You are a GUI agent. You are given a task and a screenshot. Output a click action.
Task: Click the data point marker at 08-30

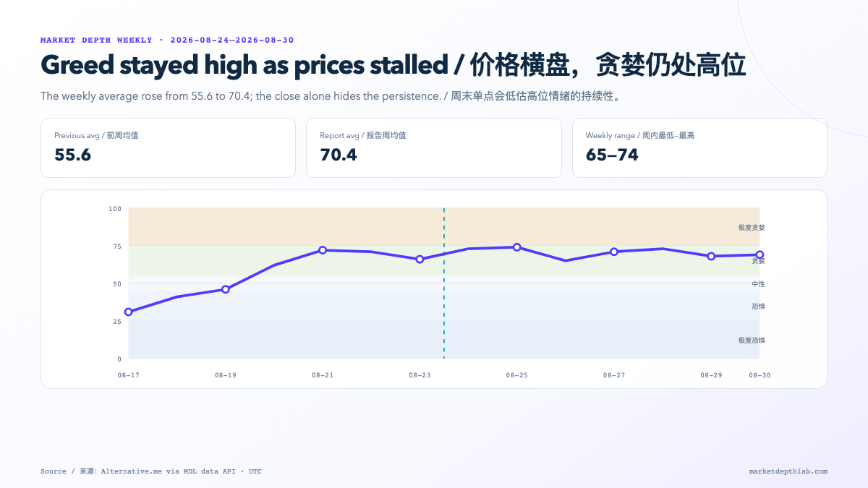point(759,254)
